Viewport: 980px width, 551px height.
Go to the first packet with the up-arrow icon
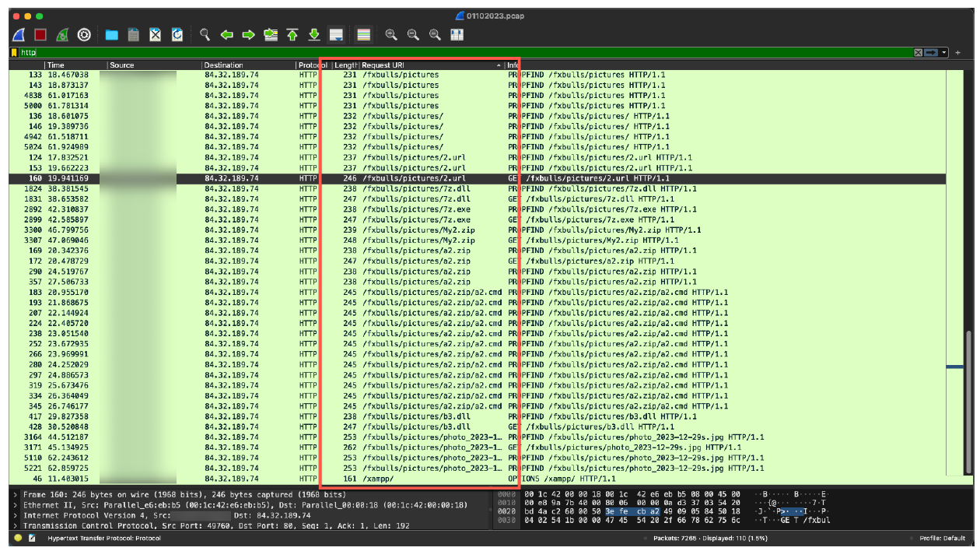292,35
